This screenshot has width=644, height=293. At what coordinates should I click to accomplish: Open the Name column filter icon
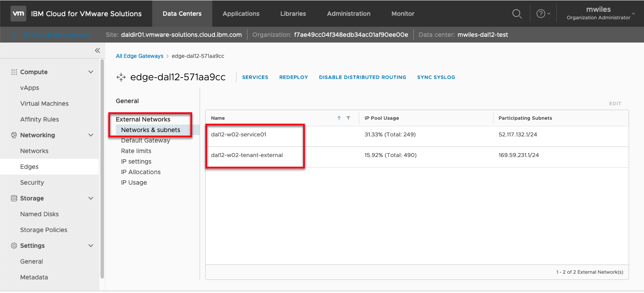pos(348,118)
